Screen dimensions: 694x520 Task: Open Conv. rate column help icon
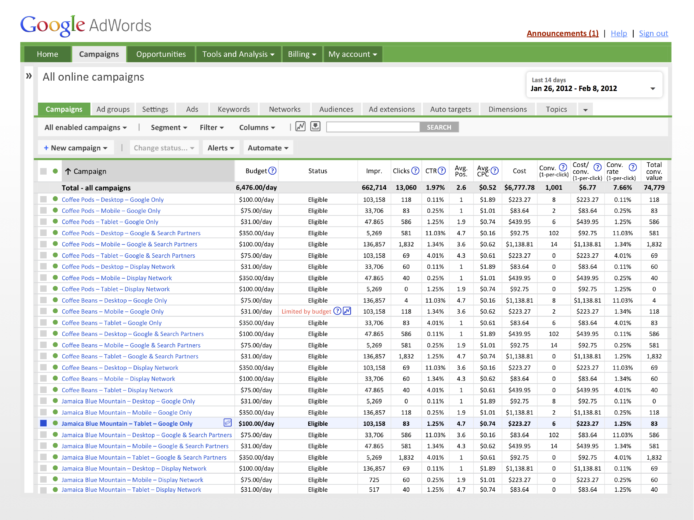[x=633, y=167]
